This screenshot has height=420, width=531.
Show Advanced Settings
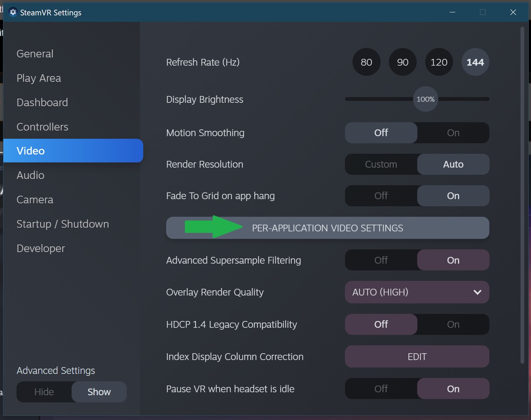pyautogui.click(x=99, y=392)
